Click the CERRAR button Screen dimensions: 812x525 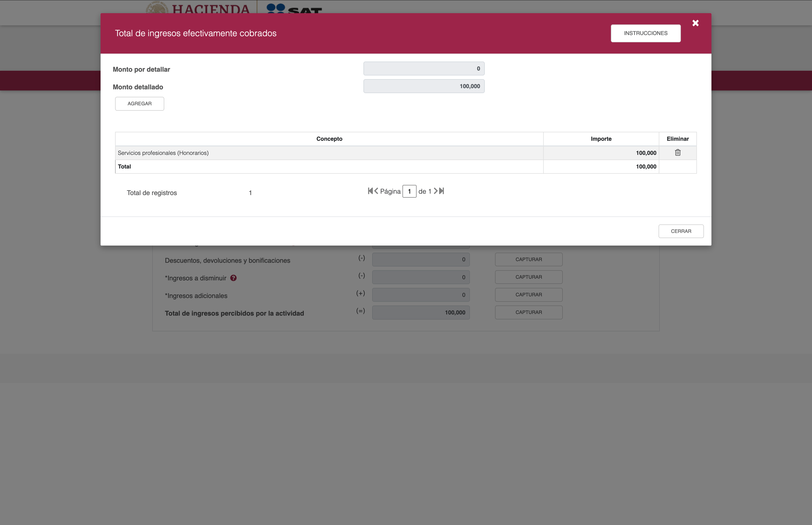681,231
